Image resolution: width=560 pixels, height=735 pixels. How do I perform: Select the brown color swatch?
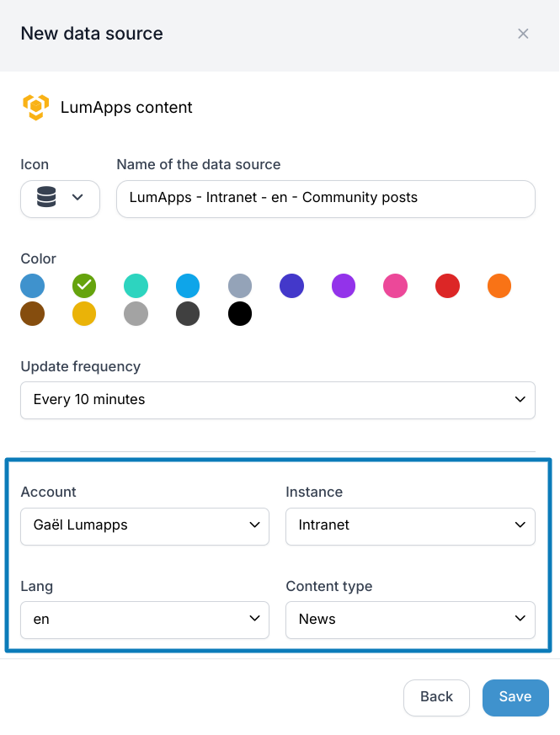coord(32,313)
